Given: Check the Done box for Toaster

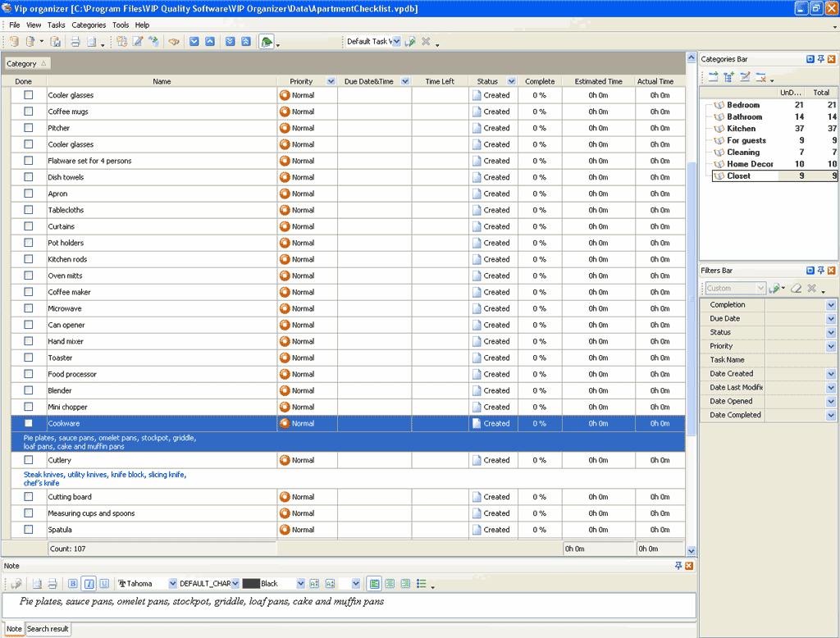Looking at the screenshot, I should (29, 358).
